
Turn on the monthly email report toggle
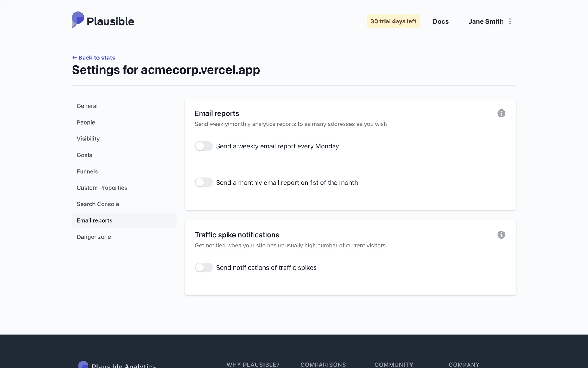[204, 183]
